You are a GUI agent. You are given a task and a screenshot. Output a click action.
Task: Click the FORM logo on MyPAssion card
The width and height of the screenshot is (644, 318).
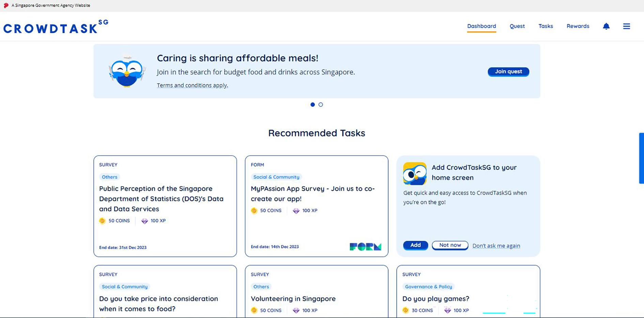pyautogui.click(x=366, y=246)
